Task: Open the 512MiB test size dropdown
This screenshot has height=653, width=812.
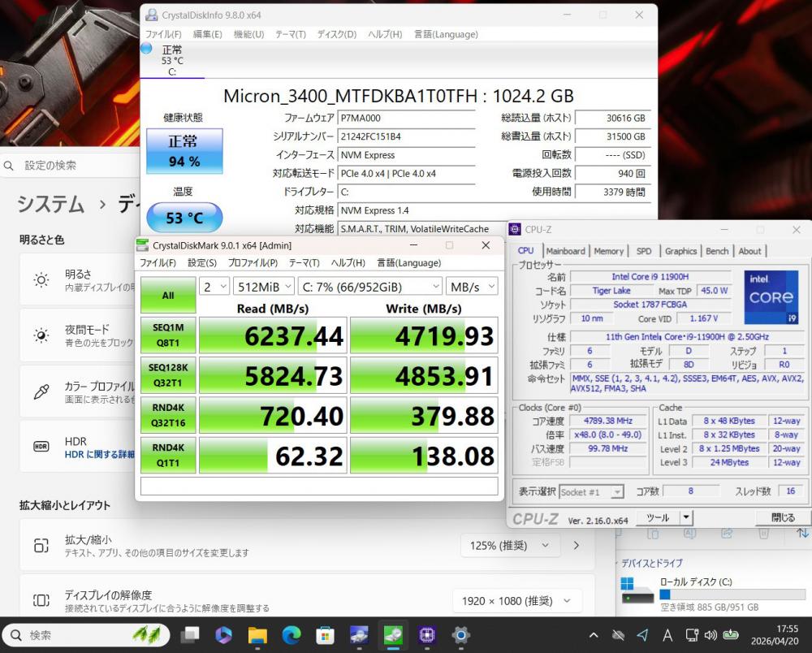Action: point(263,287)
